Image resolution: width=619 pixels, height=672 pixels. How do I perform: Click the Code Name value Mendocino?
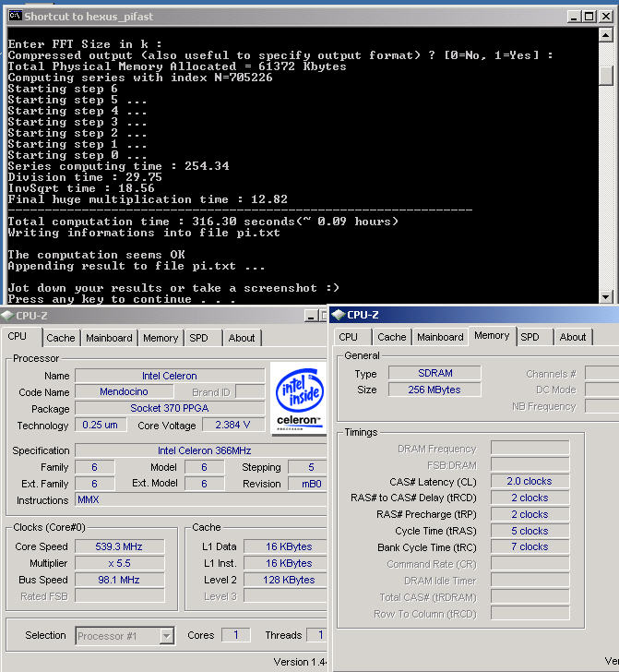(x=125, y=391)
